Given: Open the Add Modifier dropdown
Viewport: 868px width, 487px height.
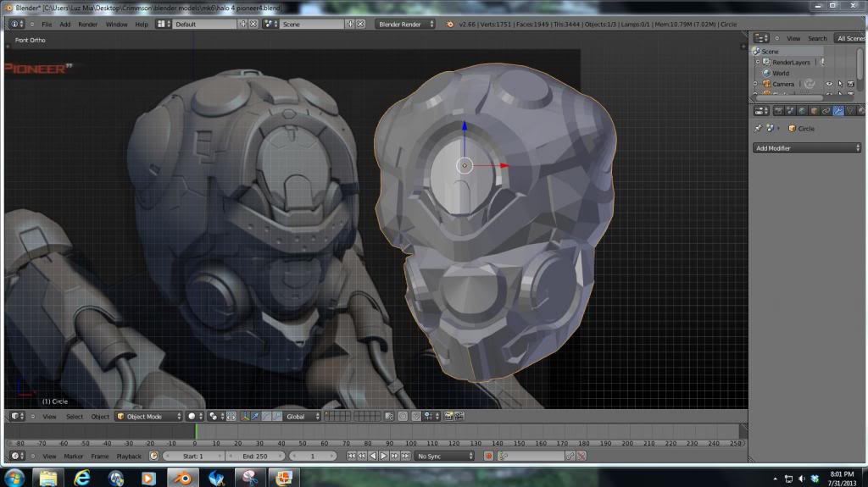Looking at the screenshot, I should (x=807, y=147).
